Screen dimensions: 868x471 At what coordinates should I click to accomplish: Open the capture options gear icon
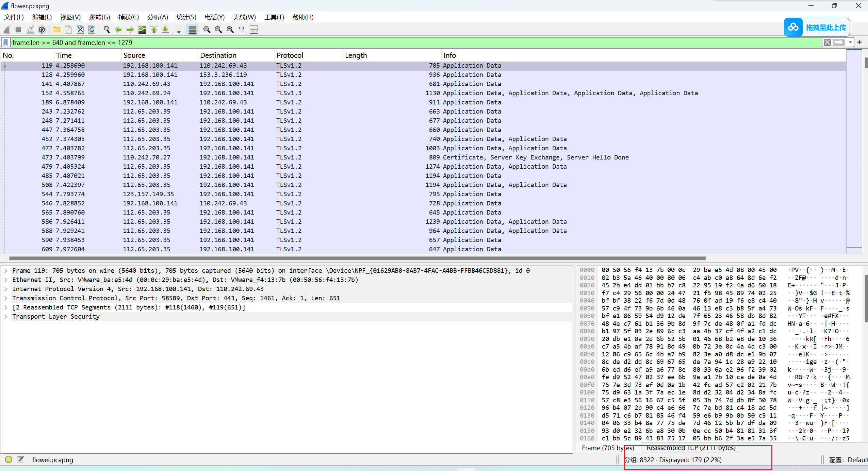pyautogui.click(x=42, y=30)
